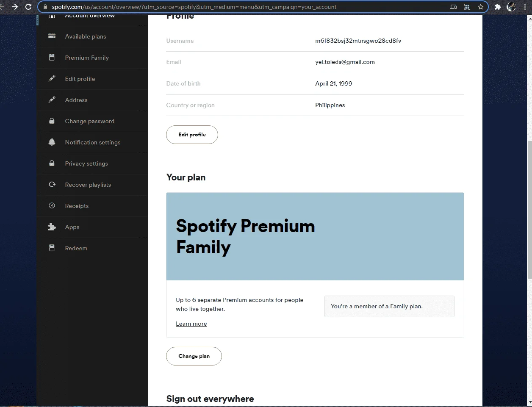Click the Apps puzzle piece icon

(52, 227)
